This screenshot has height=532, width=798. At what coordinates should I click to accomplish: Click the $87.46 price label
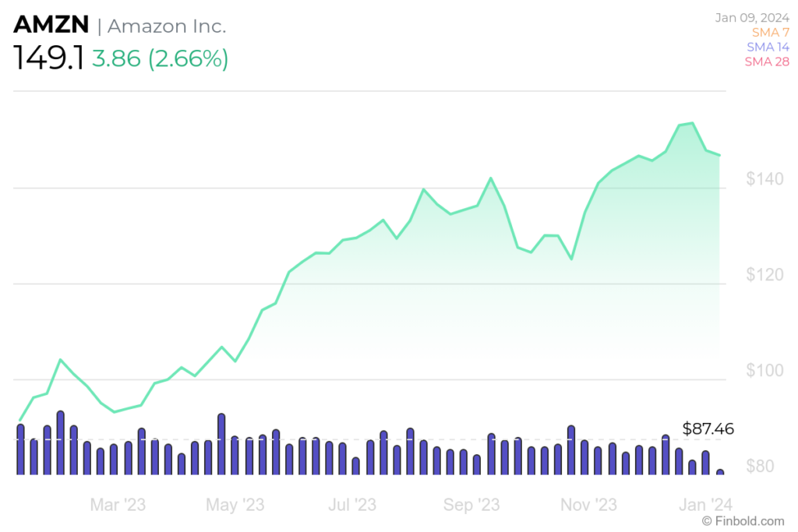pyautogui.click(x=708, y=428)
